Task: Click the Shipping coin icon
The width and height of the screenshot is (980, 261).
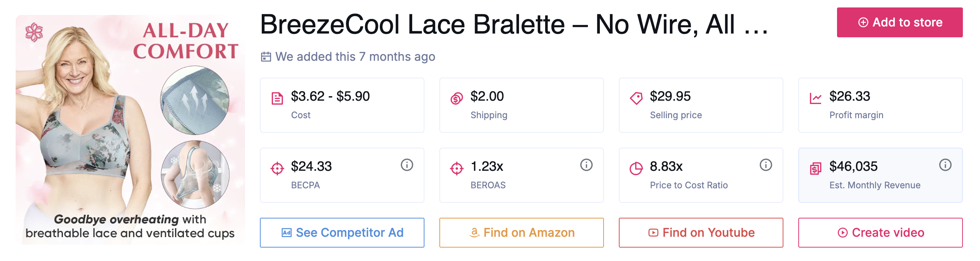Action: point(456,98)
